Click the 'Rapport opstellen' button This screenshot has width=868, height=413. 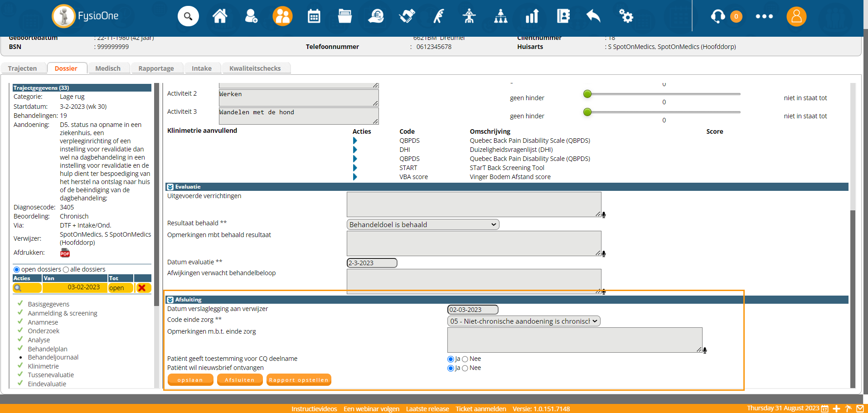pos(299,380)
